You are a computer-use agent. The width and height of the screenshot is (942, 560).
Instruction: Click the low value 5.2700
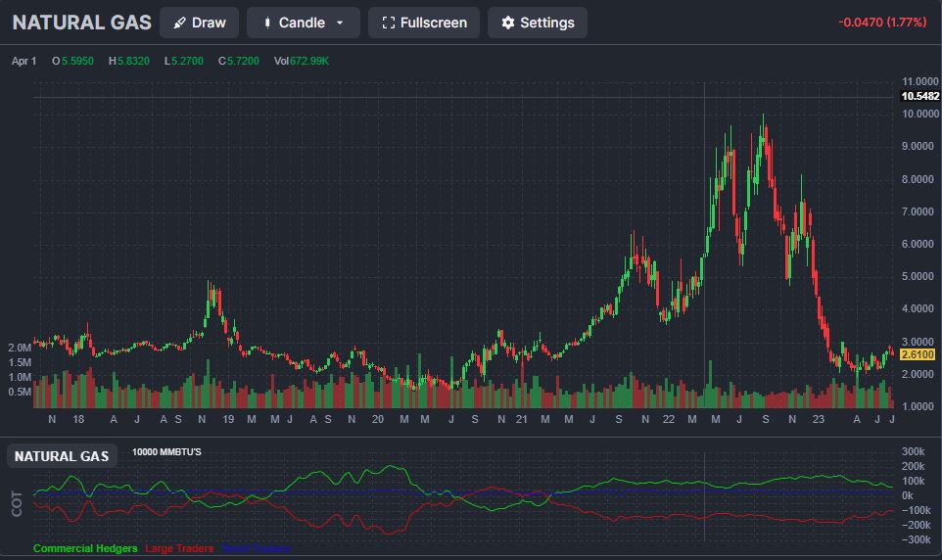tap(187, 61)
